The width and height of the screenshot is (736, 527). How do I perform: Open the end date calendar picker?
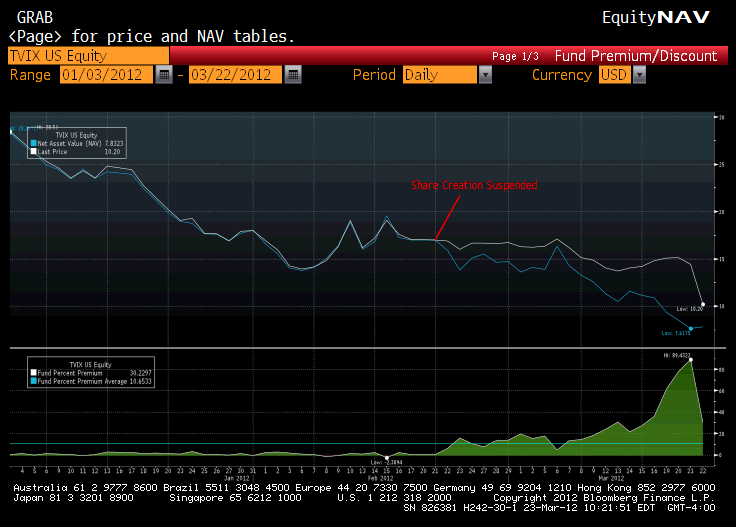coord(293,75)
